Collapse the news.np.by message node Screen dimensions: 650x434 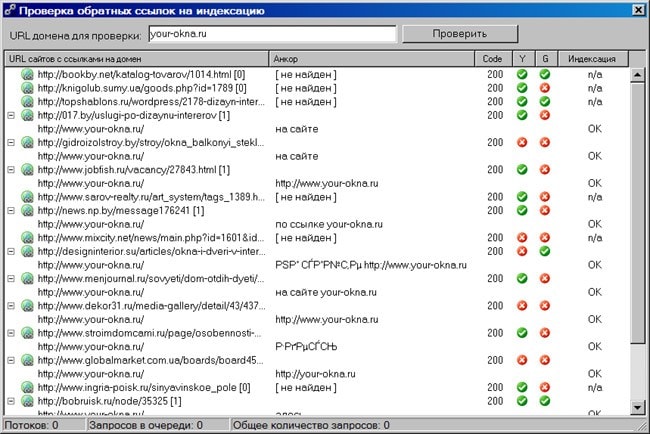pos(11,210)
